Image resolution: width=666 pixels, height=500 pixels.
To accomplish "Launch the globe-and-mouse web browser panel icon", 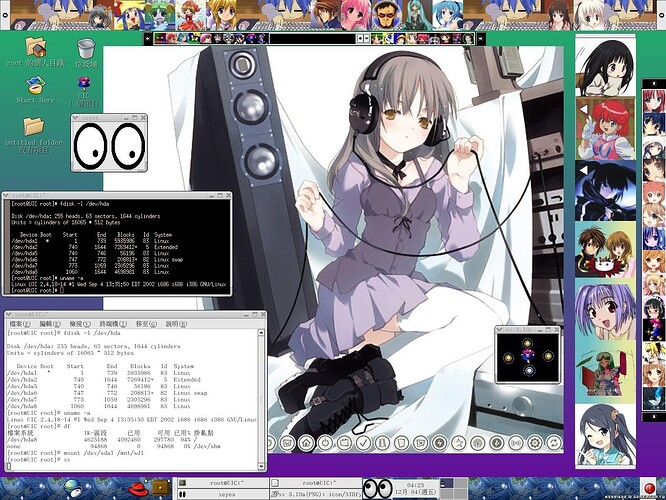I will click(74, 488).
